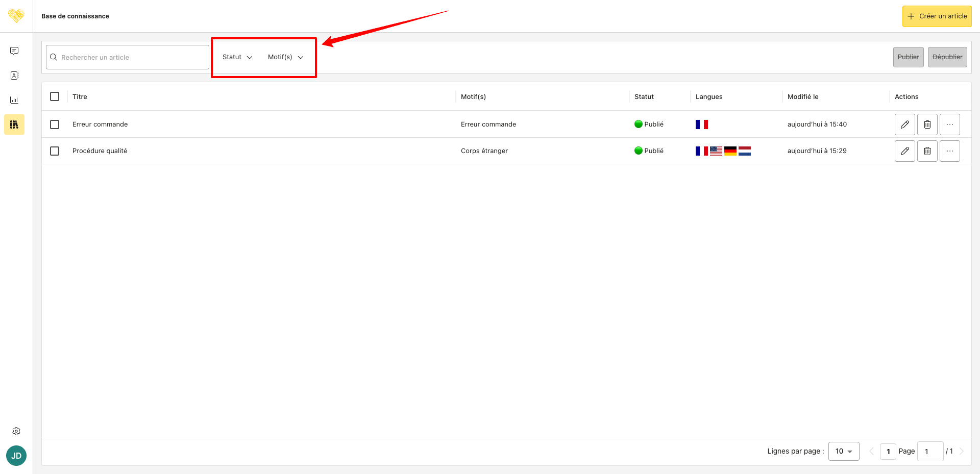The width and height of the screenshot is (980, 474).
Task: Expand the Motif(s) filter dropdown
Action: (x=285, y=57)
